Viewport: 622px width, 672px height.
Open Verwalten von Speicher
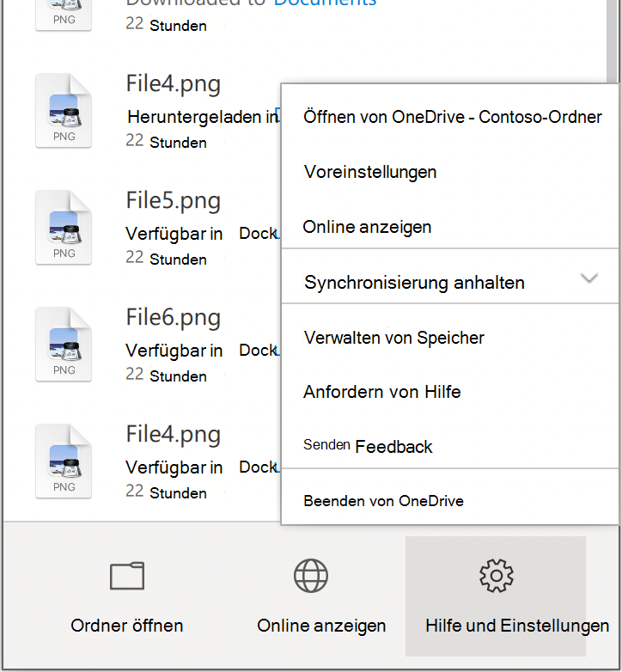pyautogui.click(x=450, y=338)
